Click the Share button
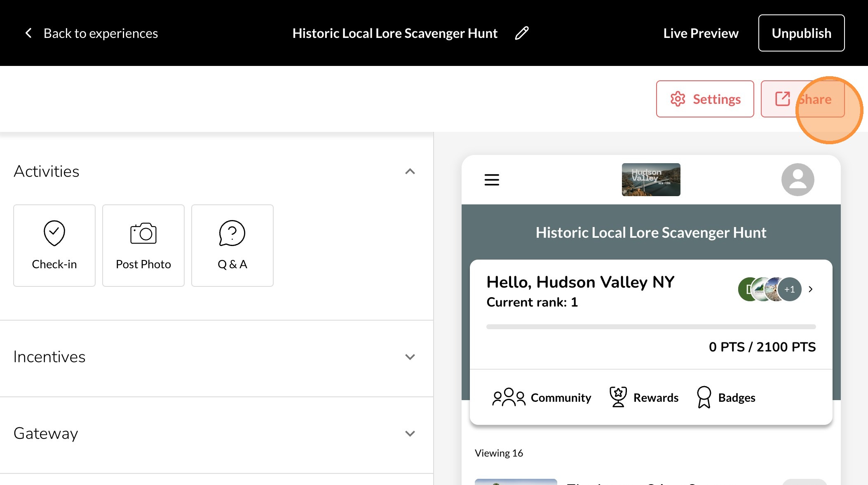The image size is (868, 485). tap(802, 99)
